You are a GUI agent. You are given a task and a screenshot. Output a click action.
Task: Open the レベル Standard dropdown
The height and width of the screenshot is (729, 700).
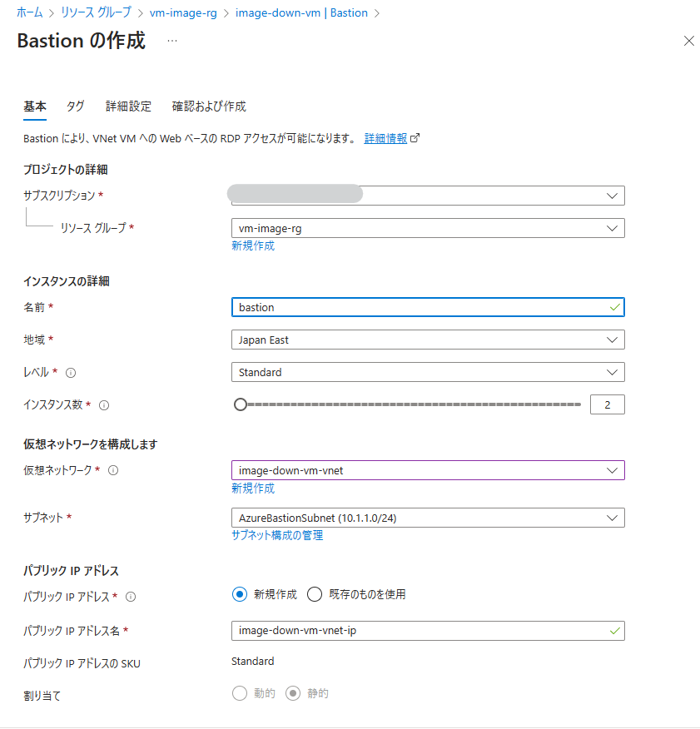(x=427, y=372)
